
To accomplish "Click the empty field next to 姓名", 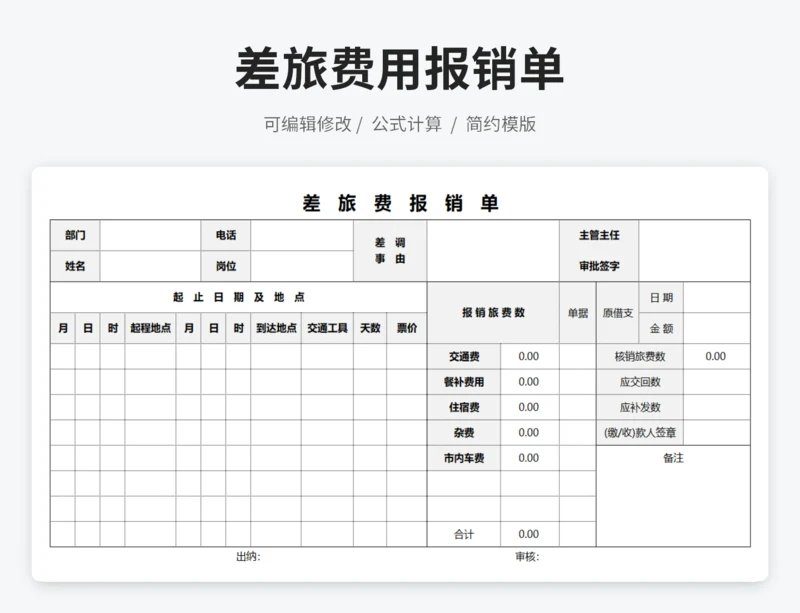I will coord(150,266).
